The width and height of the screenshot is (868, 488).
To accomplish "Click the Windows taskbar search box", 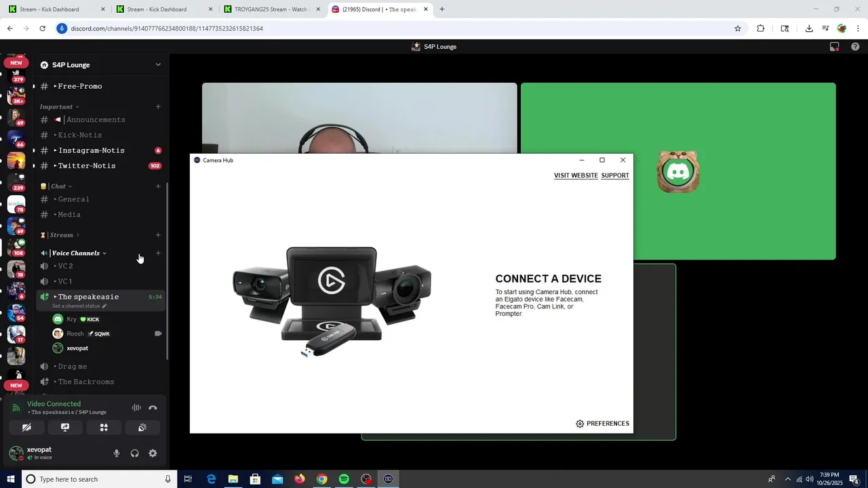I will coord(99,479).
